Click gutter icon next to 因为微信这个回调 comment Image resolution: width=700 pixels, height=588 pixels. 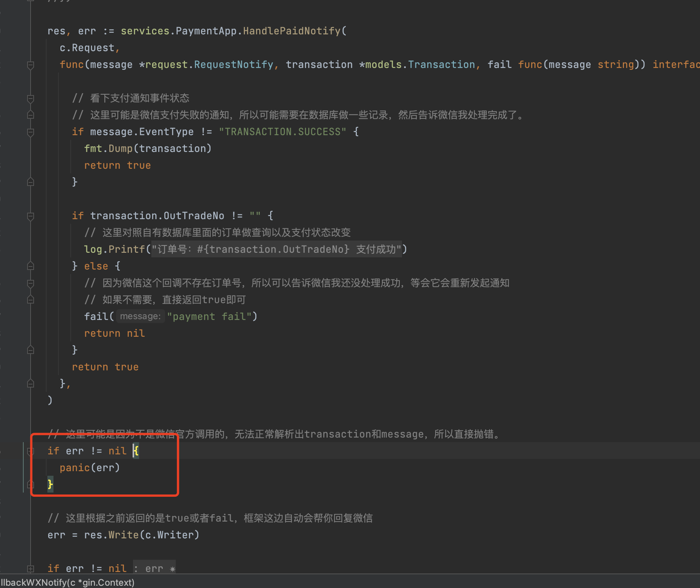click(x=31, y=284)
